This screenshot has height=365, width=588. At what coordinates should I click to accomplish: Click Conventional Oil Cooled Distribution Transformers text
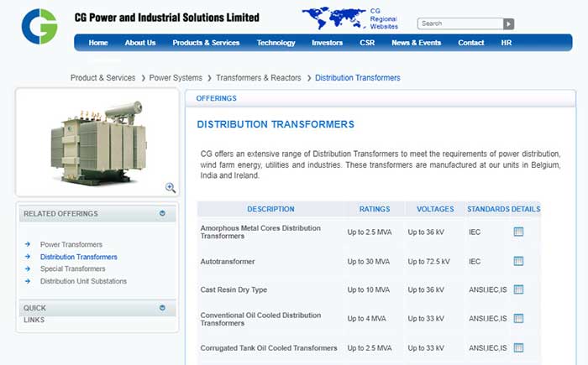pyautogui.click(x=260, y=319)
